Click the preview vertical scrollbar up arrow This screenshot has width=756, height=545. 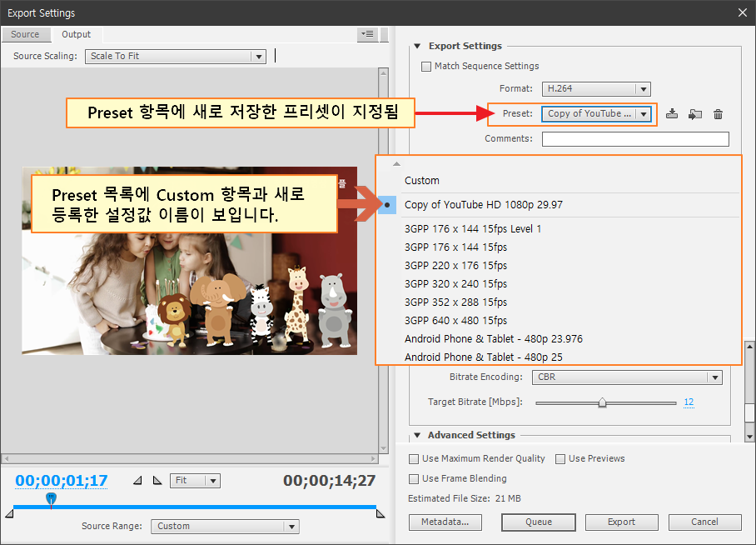click(x=383, y=72)
